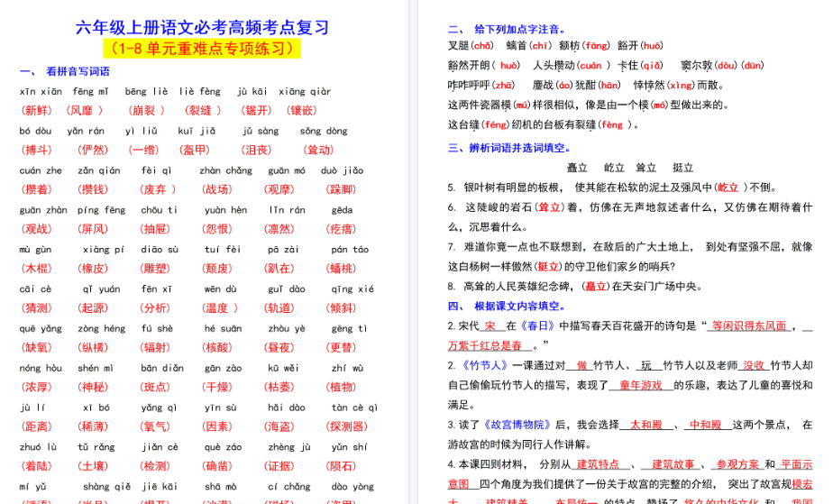Click the heading 三、辨析词语并选词填空
This screenshot has height=504, width=833.
pyautogui.click(x=509, y=148)
